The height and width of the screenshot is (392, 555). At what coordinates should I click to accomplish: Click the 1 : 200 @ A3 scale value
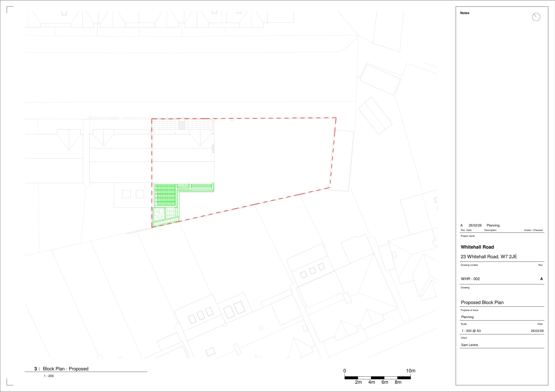click(x=471, y=331)
